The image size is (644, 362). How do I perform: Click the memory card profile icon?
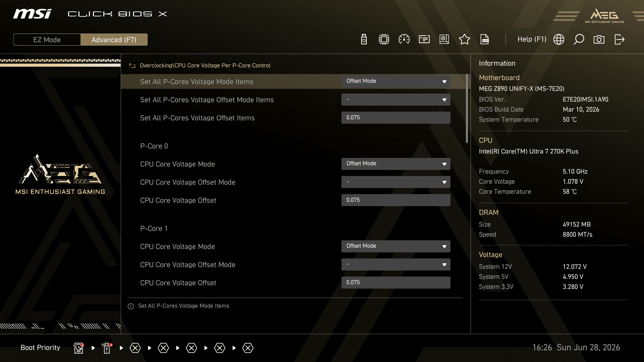(x=424, y=40)
